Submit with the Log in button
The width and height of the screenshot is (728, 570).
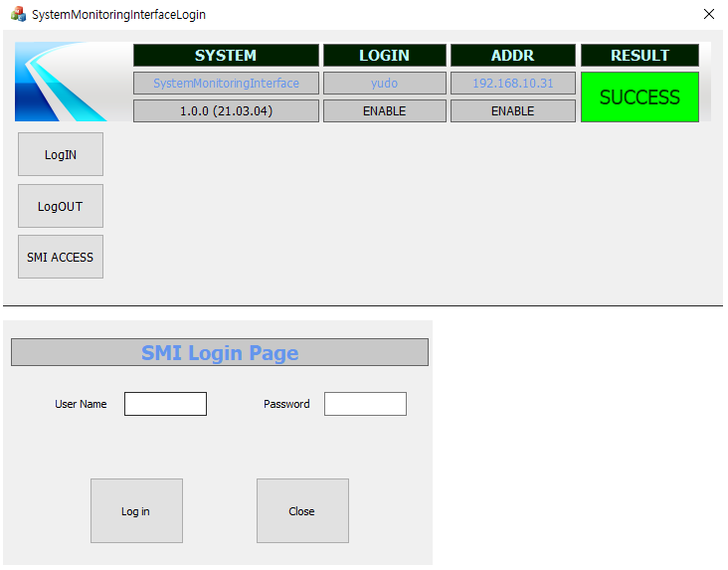[x=136, y=510]
